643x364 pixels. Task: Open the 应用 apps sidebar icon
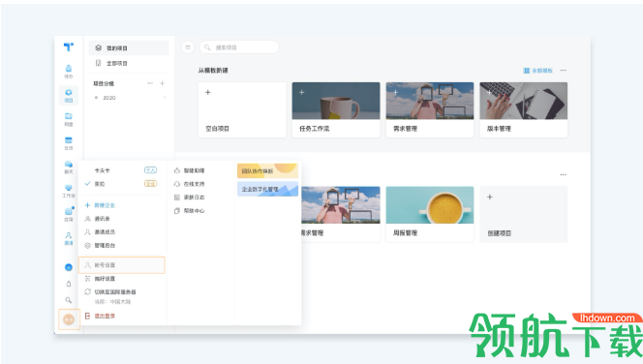pos(69,215)
